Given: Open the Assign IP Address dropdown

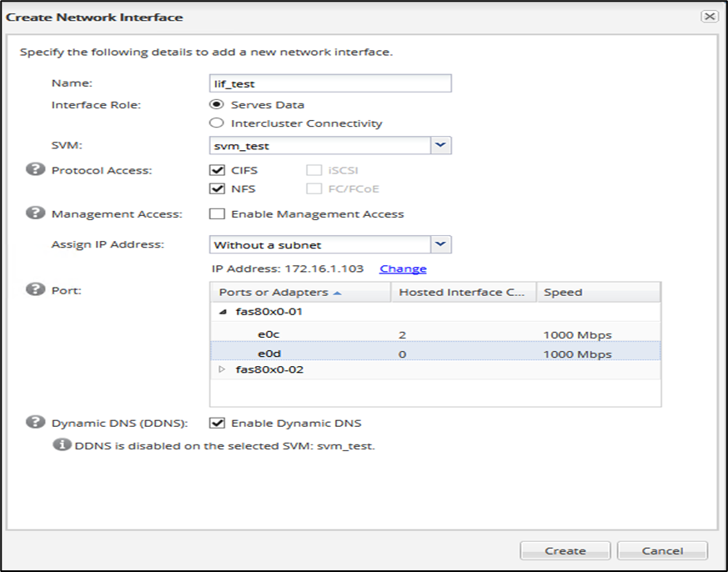Looking at the screenshot, I should coord(441,244).
